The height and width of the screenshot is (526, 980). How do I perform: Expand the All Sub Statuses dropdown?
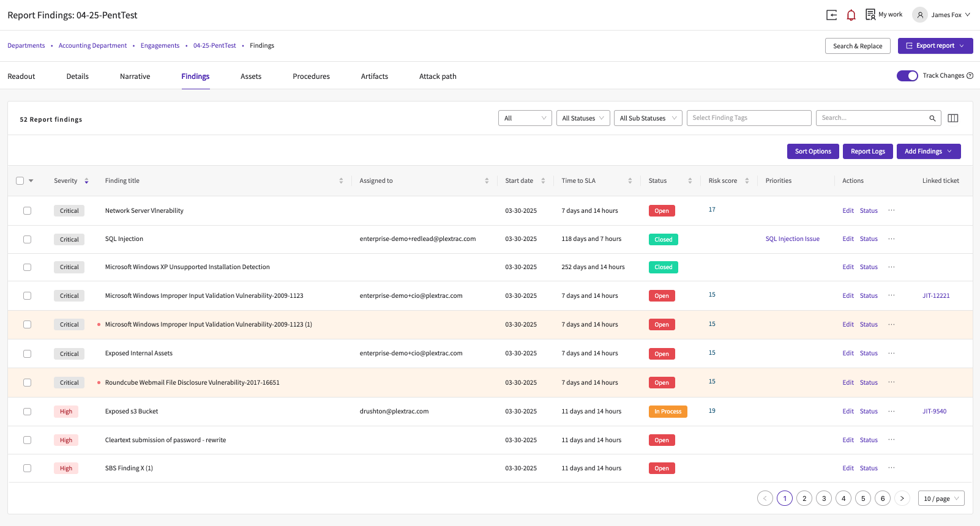[x=648, y=118]
